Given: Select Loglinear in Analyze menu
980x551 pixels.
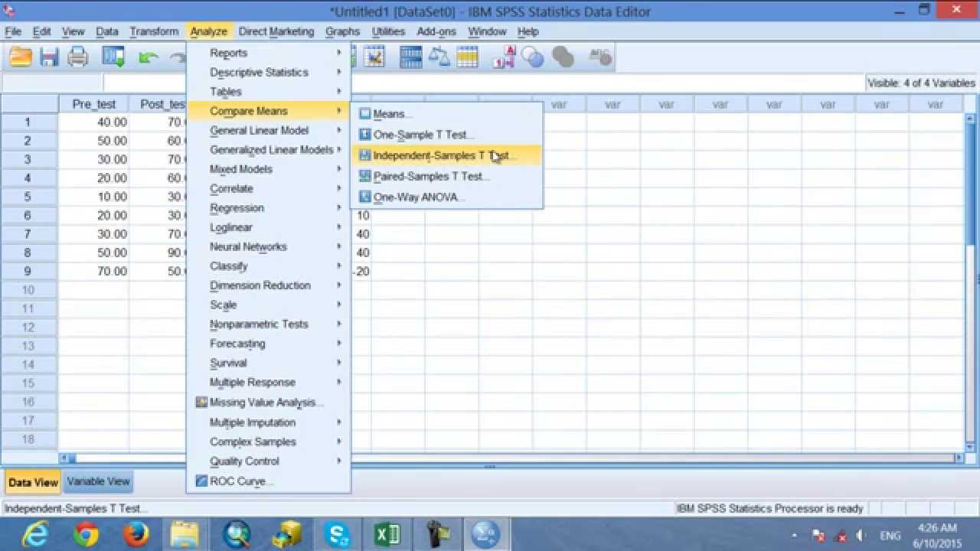Looking at the screenshot, I should 269,227.
